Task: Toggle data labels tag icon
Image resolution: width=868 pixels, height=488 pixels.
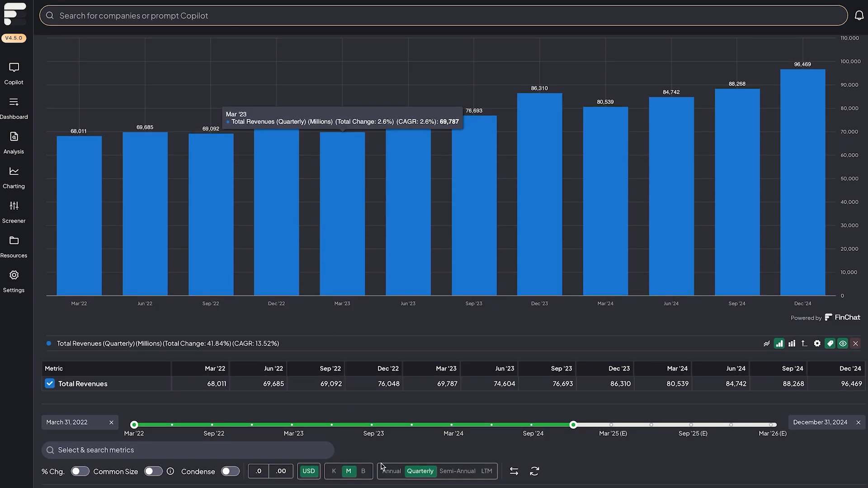Action: 830,343
